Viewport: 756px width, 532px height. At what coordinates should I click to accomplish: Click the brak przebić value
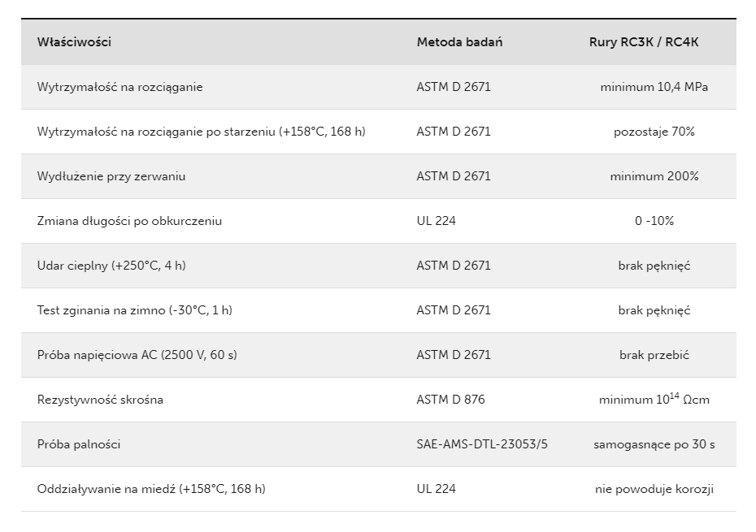pos(654,355)
